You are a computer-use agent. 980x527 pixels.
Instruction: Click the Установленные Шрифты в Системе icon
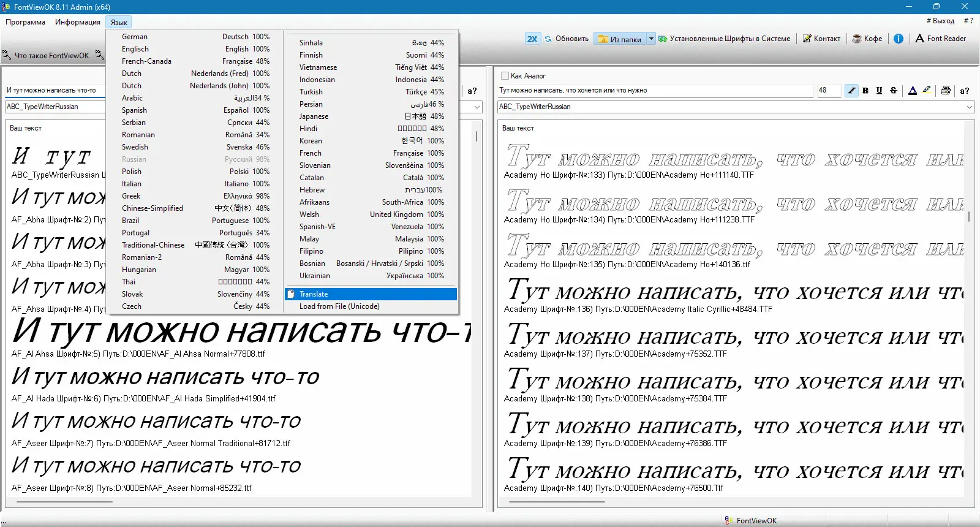coord(663,39)
